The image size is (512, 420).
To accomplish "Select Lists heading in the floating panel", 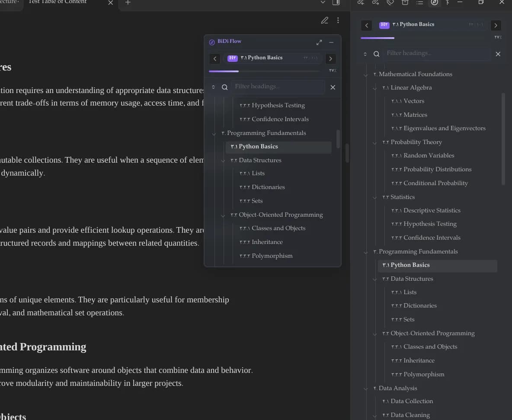I will (252, 173).
